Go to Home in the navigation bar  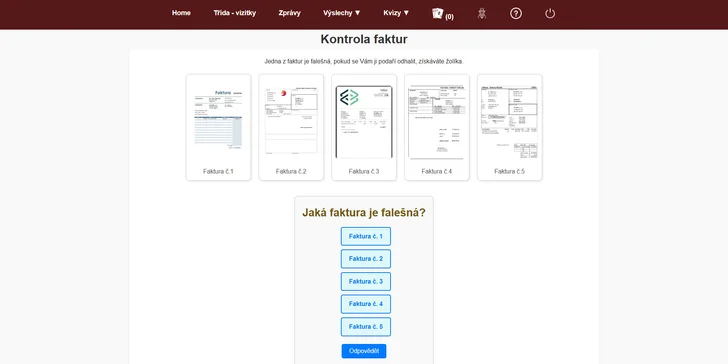(x=181, y=13)
